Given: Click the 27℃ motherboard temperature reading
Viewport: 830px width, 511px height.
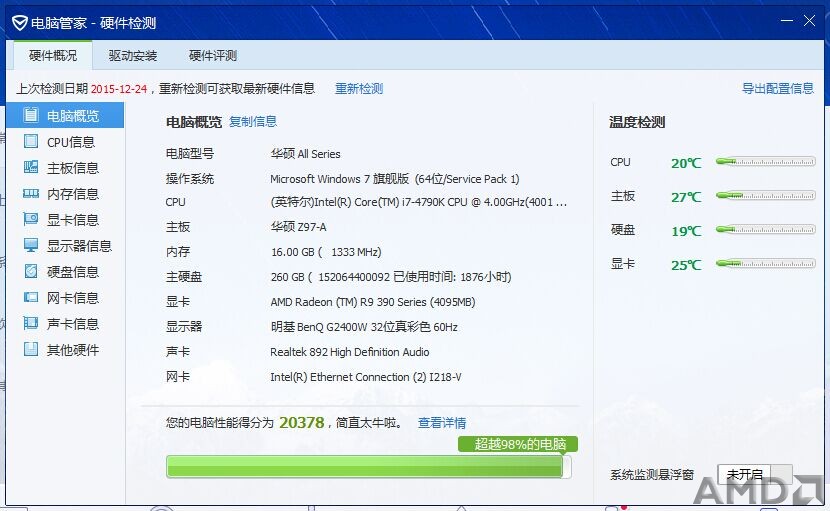Looking at the screenshot, I should point(686,197).
